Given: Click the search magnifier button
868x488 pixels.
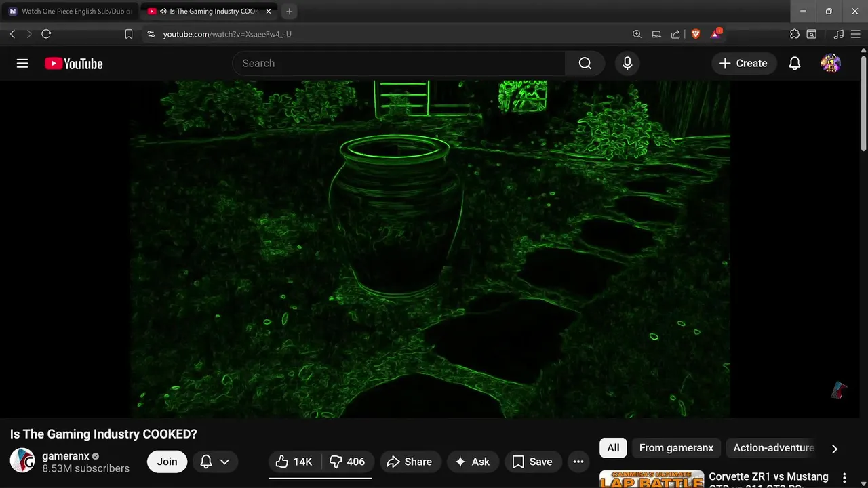Looking at the screenshot, I should point(585,63).
